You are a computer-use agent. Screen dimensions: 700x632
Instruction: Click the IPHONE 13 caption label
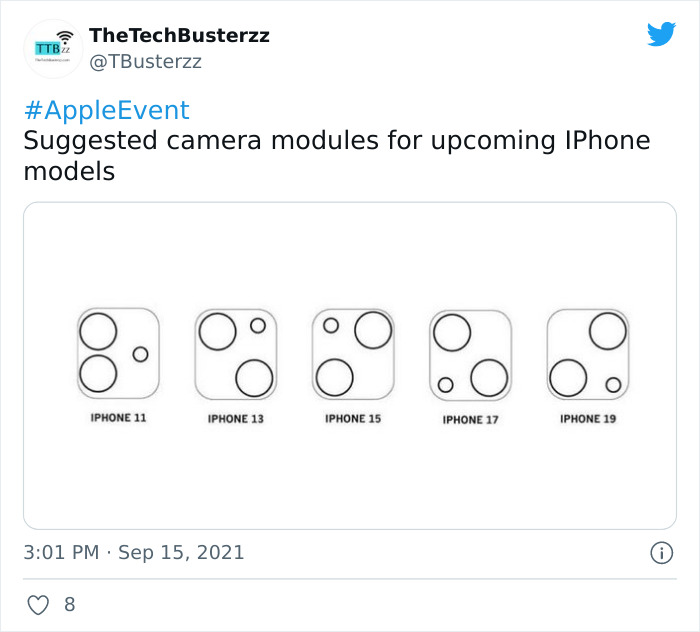point(236,419)
